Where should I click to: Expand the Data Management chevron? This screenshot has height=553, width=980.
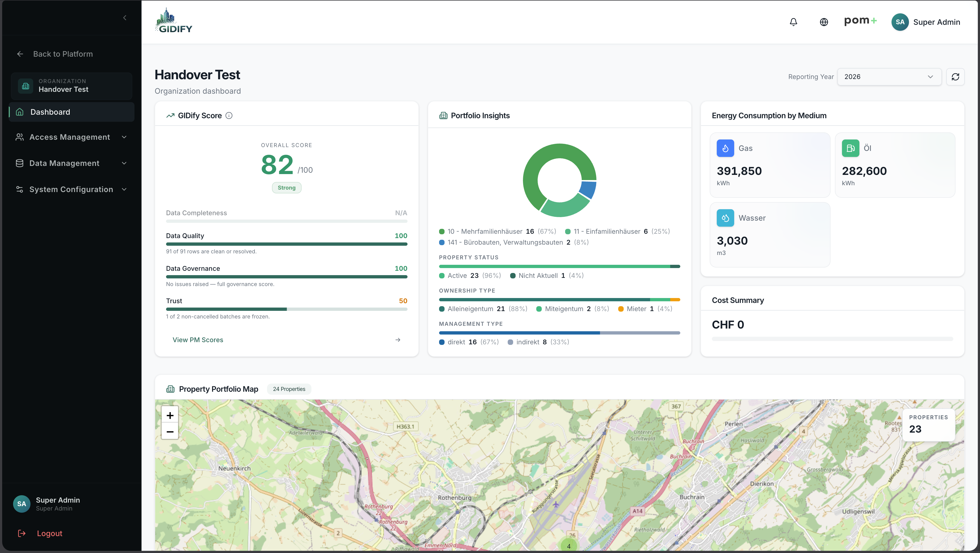click(124, 163)
